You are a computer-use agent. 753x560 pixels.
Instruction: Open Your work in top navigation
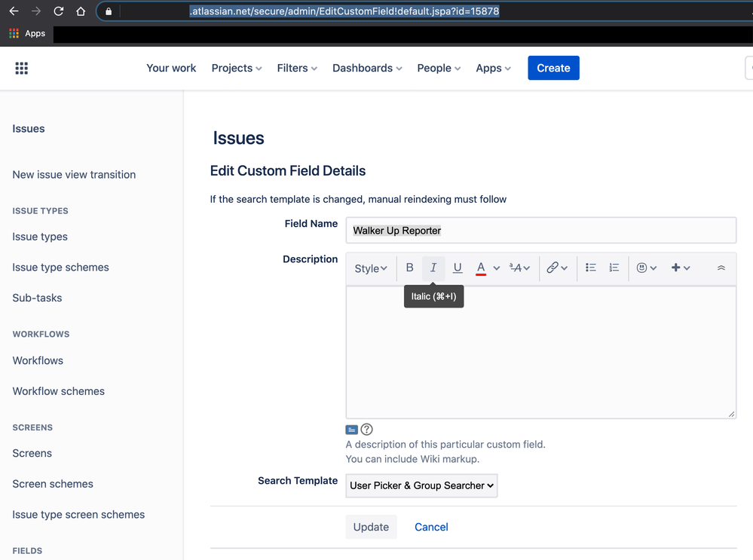pyautogui.click(x=171, y=68)
